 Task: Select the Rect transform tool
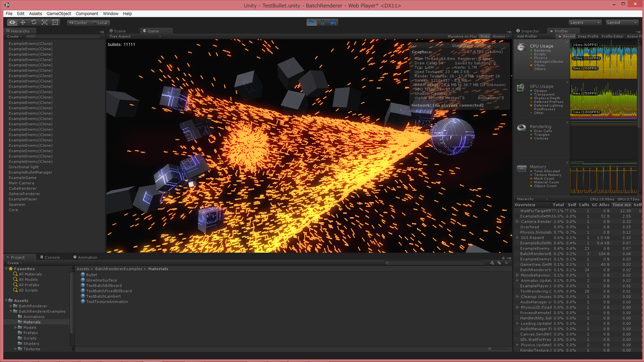tap(55, 22)
